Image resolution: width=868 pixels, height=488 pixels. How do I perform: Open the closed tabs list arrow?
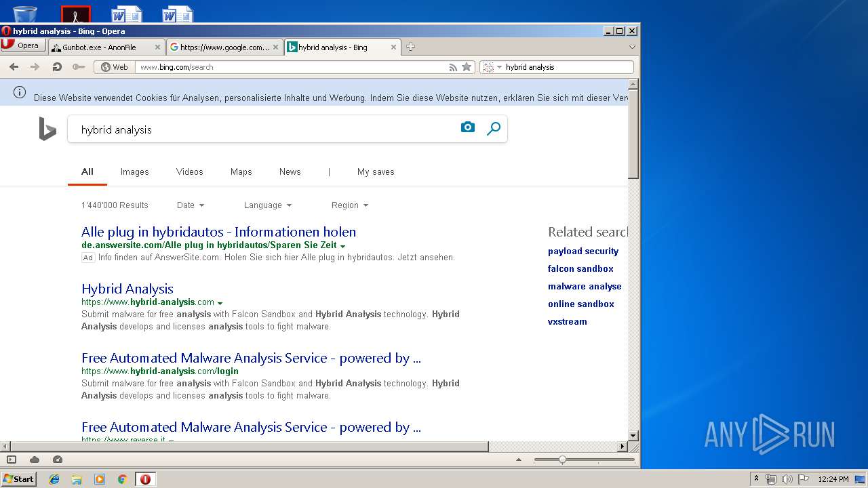632,47
